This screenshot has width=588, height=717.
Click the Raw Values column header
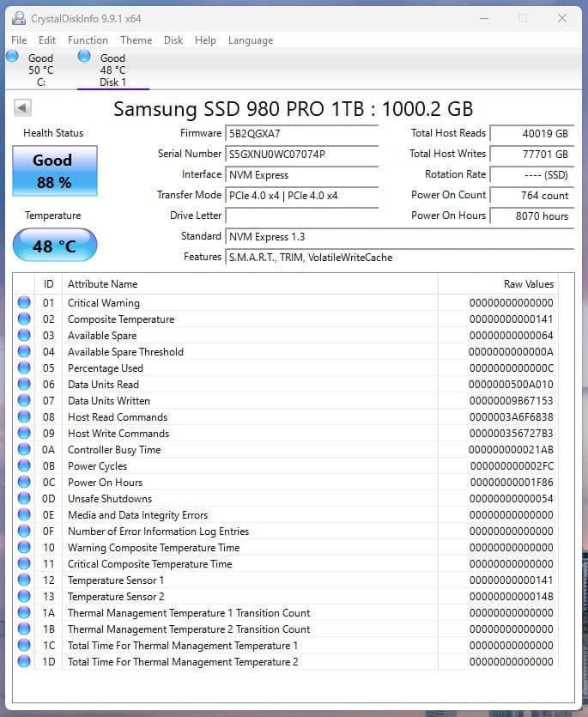tap(498, 284)
